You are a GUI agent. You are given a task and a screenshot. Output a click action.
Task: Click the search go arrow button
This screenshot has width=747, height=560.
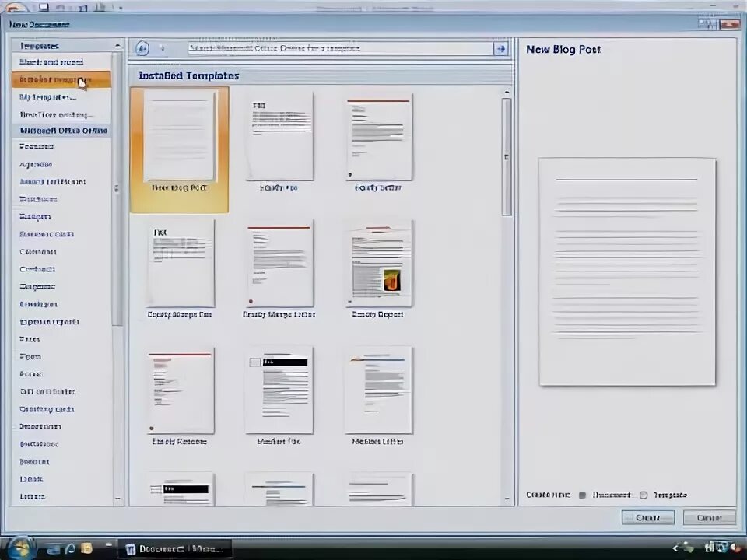500,48
